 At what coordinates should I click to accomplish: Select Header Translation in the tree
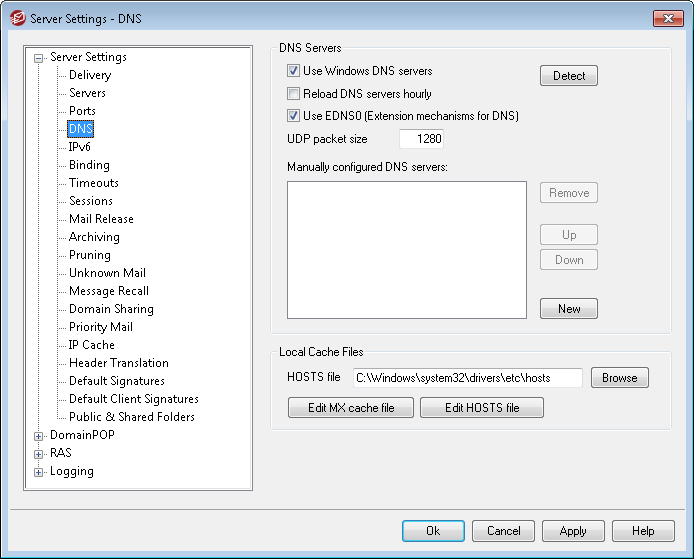pos(118,363)
